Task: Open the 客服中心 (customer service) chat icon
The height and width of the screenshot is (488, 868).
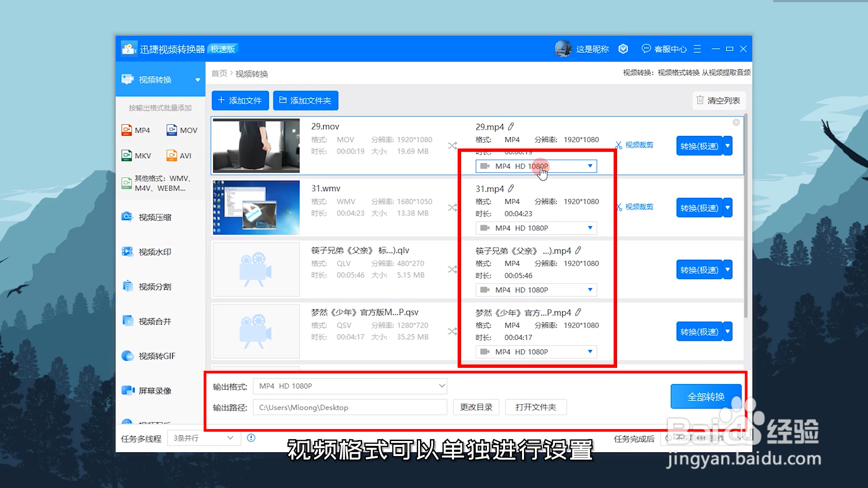Action: click(x=646, y=48)
